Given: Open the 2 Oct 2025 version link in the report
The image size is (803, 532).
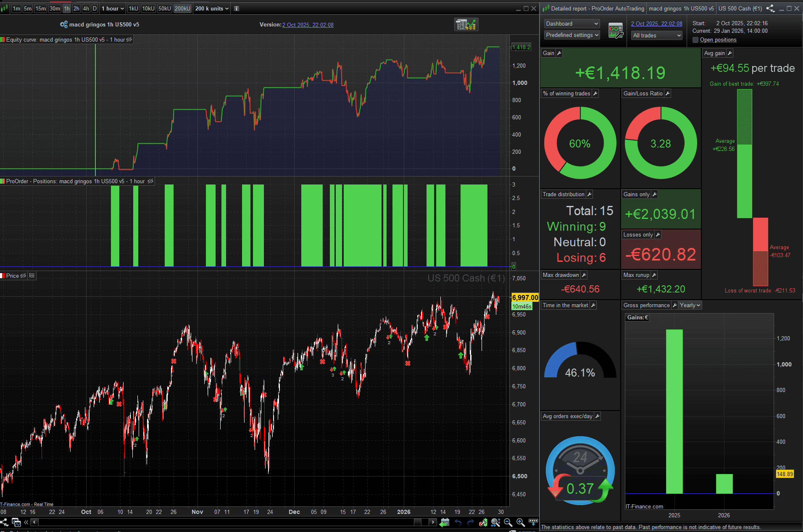Looking at the screenshot, I should (657, 24).
